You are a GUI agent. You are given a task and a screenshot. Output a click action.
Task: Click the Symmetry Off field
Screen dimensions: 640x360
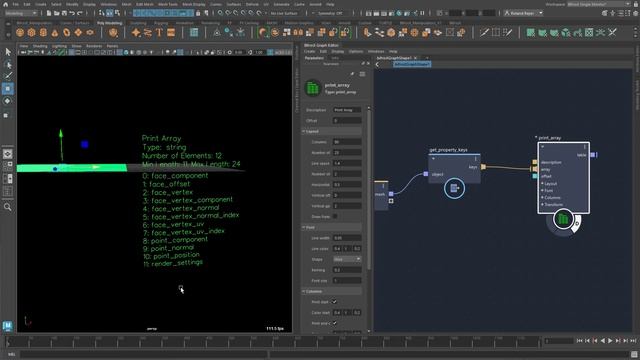pos(330,13)
